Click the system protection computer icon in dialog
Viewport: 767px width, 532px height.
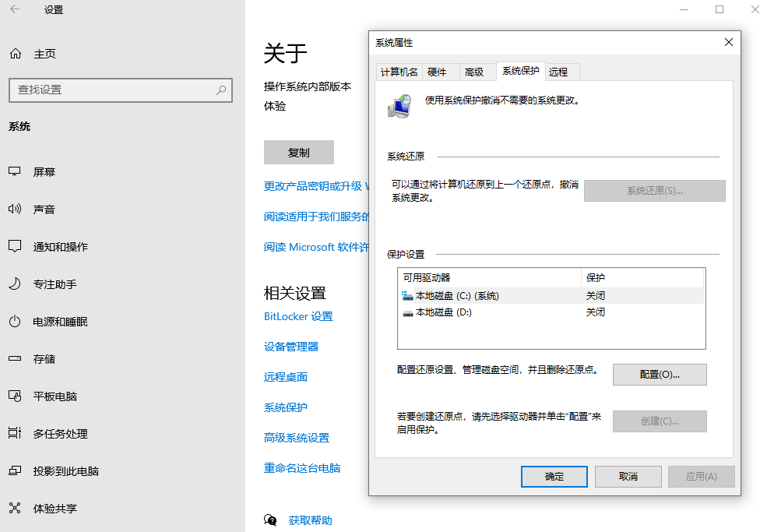(399, 106)
